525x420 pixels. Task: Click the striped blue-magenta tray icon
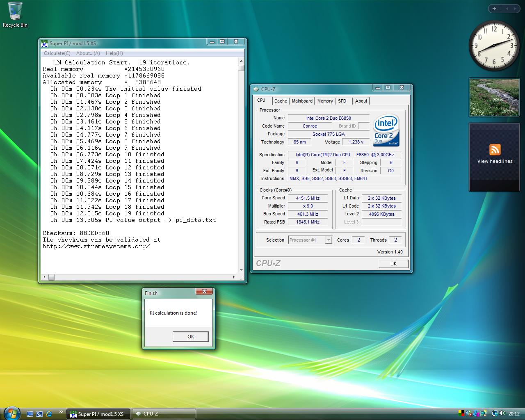[476, 413]
